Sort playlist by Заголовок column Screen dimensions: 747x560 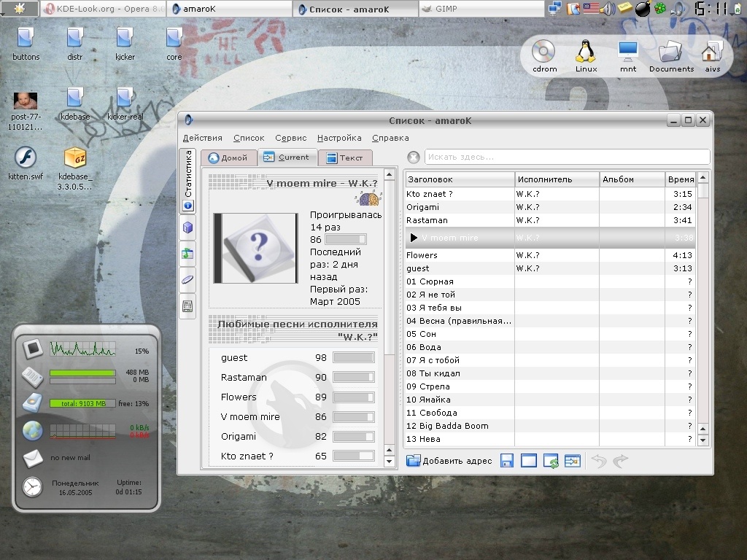coord(460,179)
